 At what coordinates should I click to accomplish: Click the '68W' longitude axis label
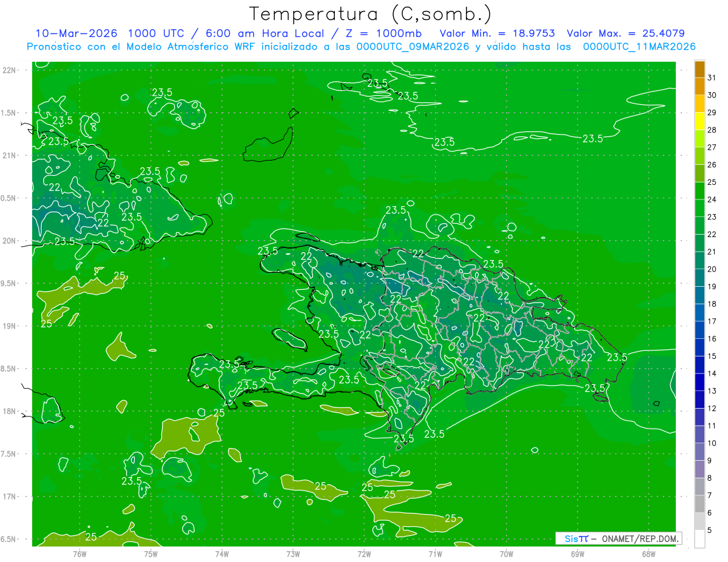pyautogui.click(x=648, y=554)
